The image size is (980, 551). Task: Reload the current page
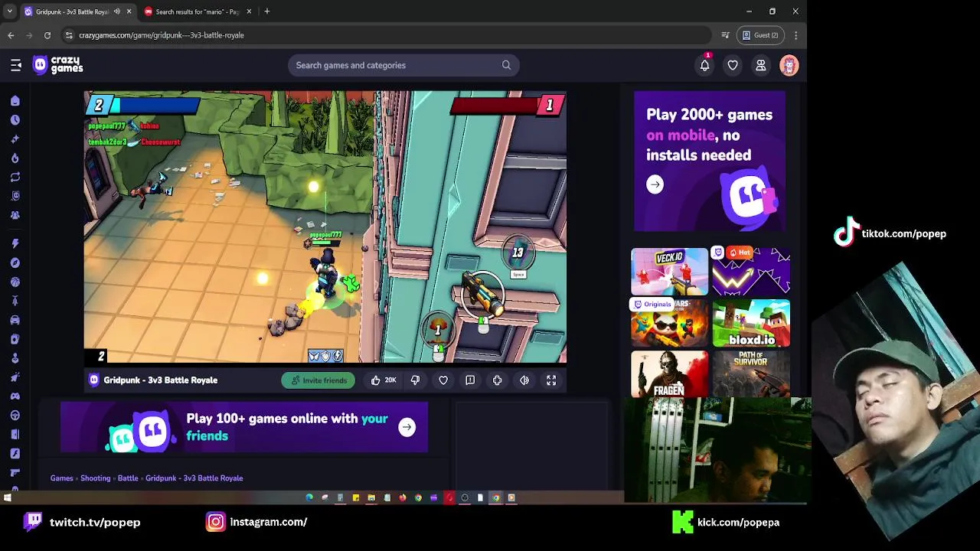[47, 35]
